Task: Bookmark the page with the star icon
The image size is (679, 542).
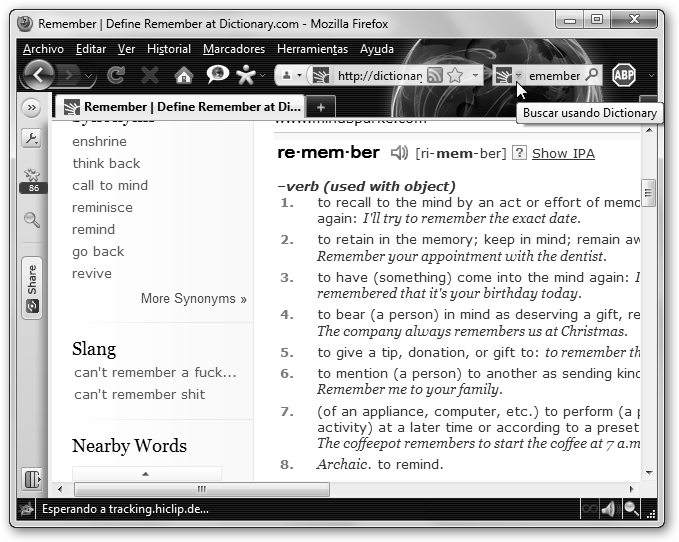Action: point(455,75)
